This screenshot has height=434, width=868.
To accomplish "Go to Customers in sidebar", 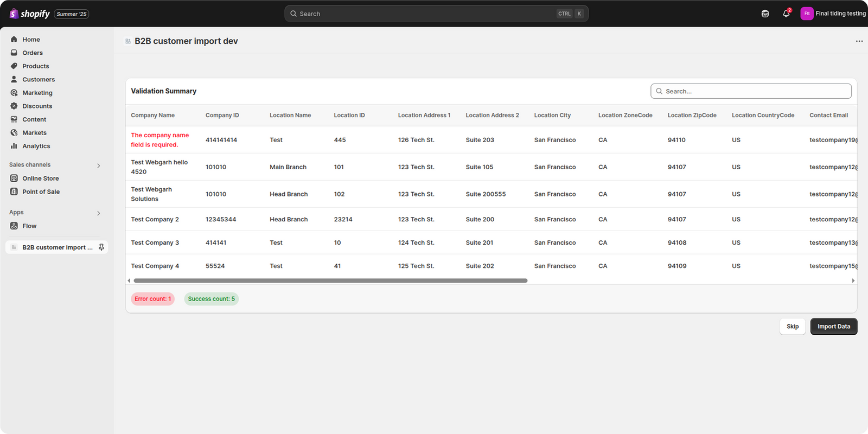I will coord(39,79).
